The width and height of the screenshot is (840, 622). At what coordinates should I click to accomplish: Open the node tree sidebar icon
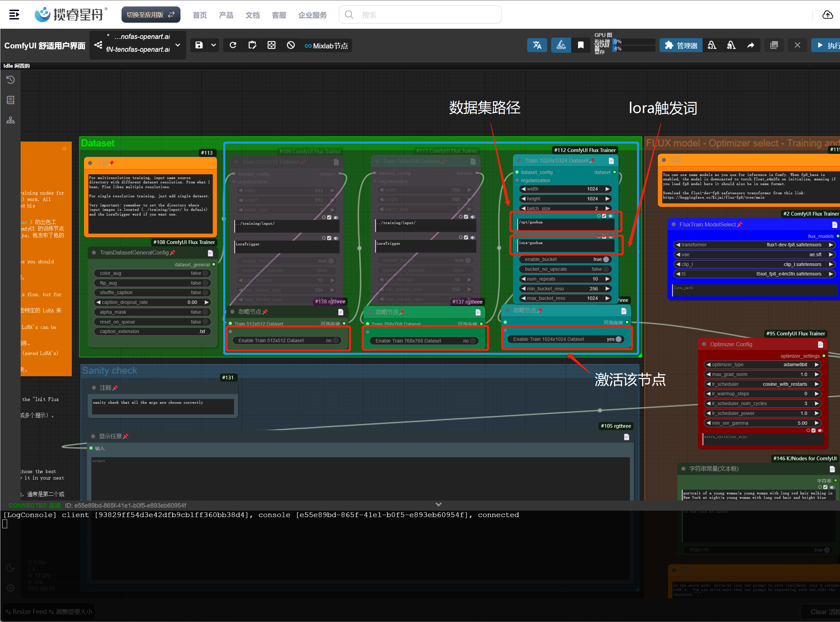[x=10, y=120]
